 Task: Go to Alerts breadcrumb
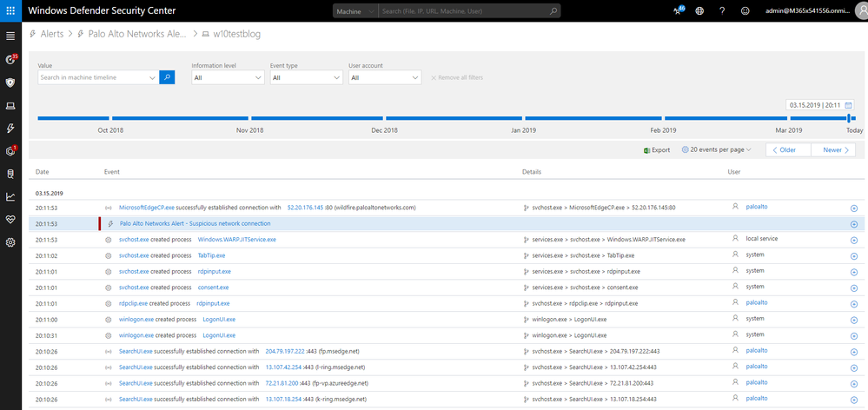point(52,34)
